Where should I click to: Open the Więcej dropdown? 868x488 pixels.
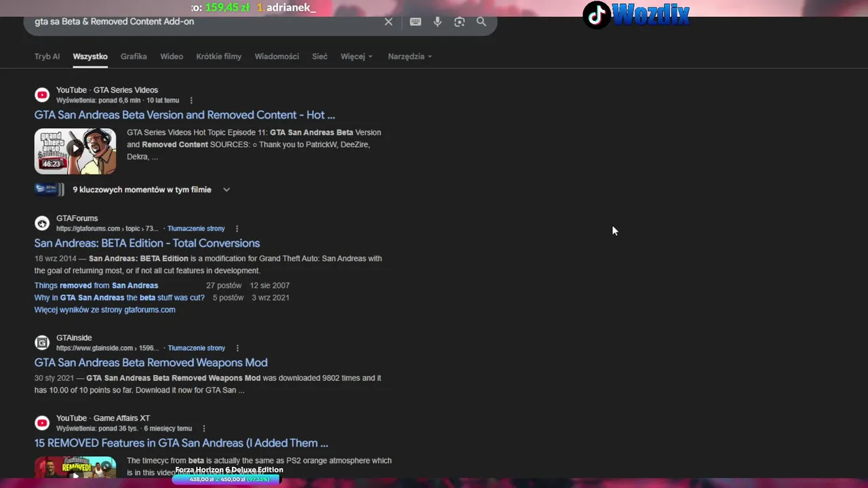[x=357, y=56]
